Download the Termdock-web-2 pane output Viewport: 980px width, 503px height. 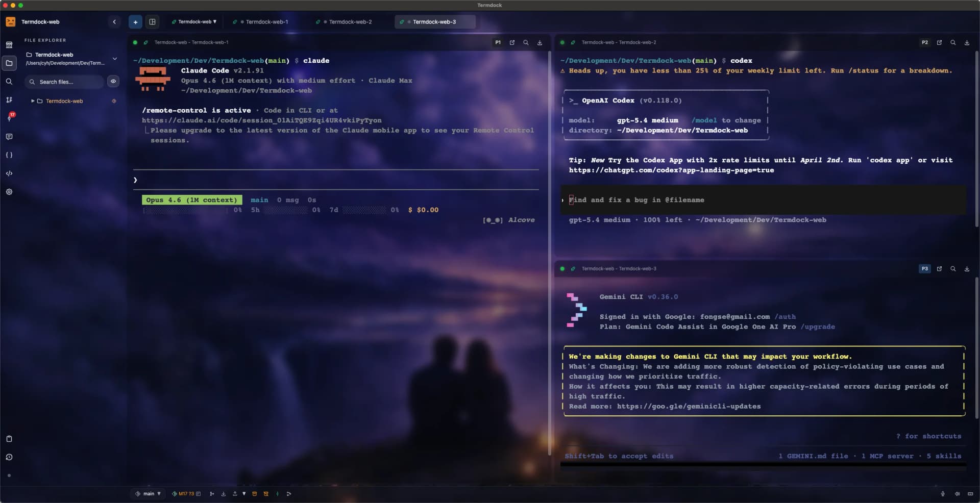click(966, 42)
